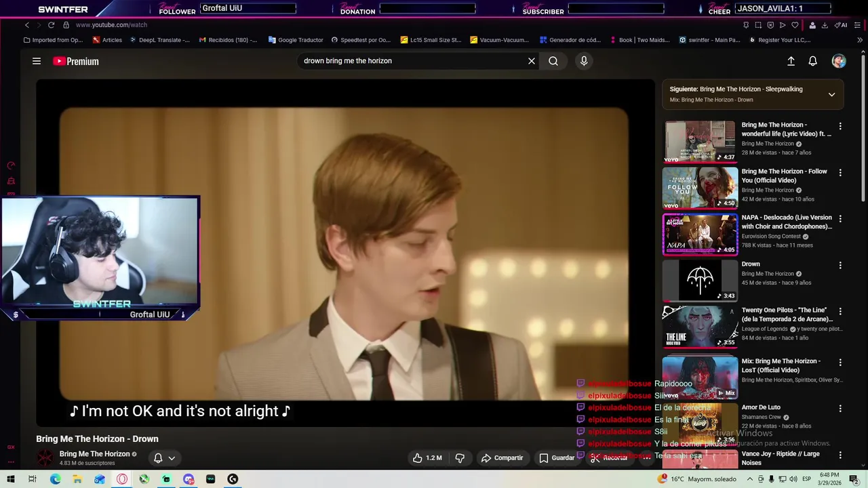
Task: Open the browser profile icon
Action: click(812, 25)
